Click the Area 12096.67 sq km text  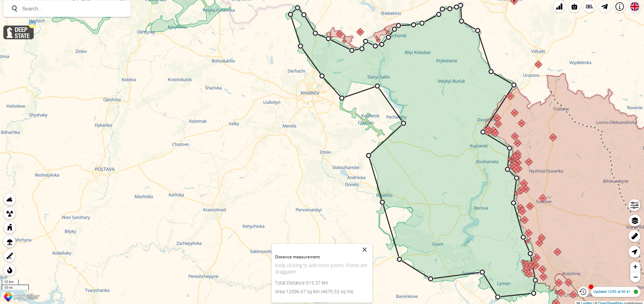314,292
